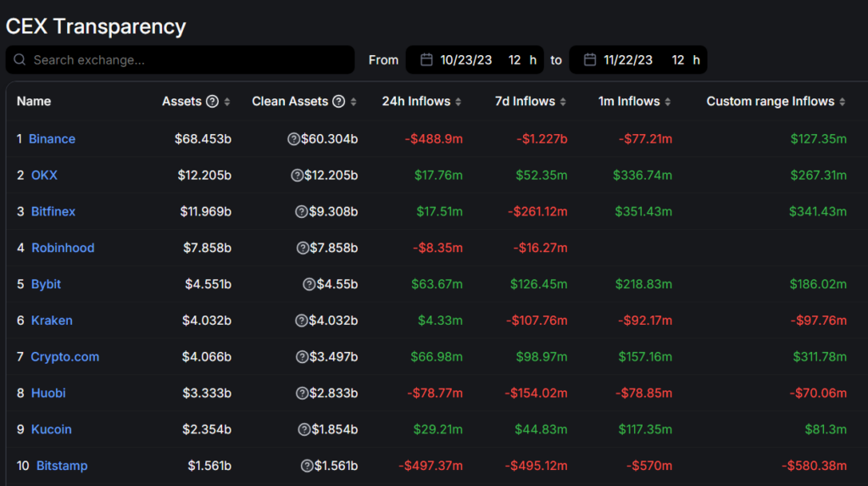Click the Clean Assets help question icon

[339, 102]
